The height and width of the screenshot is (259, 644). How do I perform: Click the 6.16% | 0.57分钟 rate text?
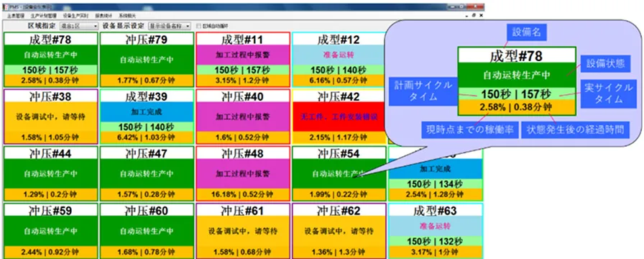(x=339, y=80)
